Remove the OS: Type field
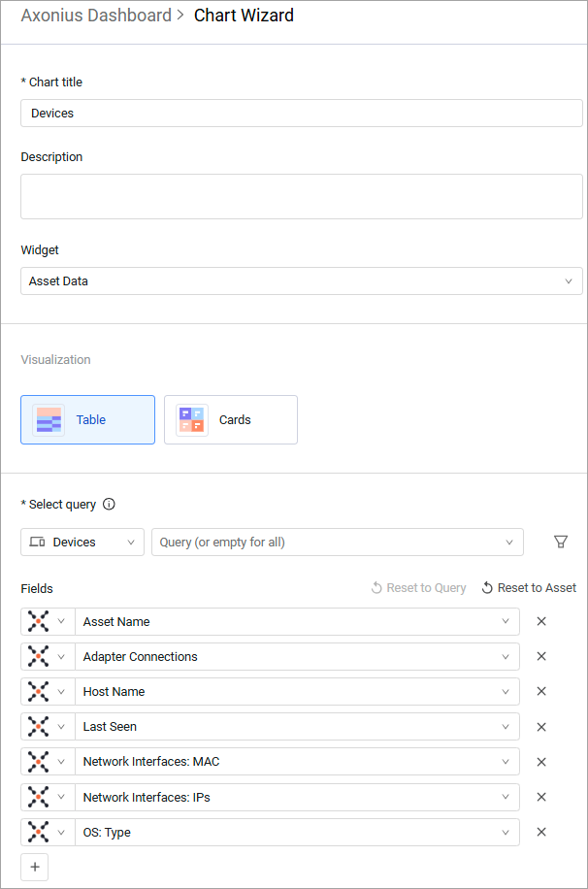 (541, 833)
